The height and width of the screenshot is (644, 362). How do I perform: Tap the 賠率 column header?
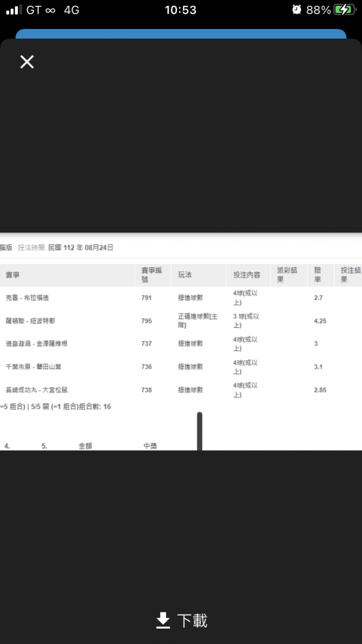tap(318, 275)
